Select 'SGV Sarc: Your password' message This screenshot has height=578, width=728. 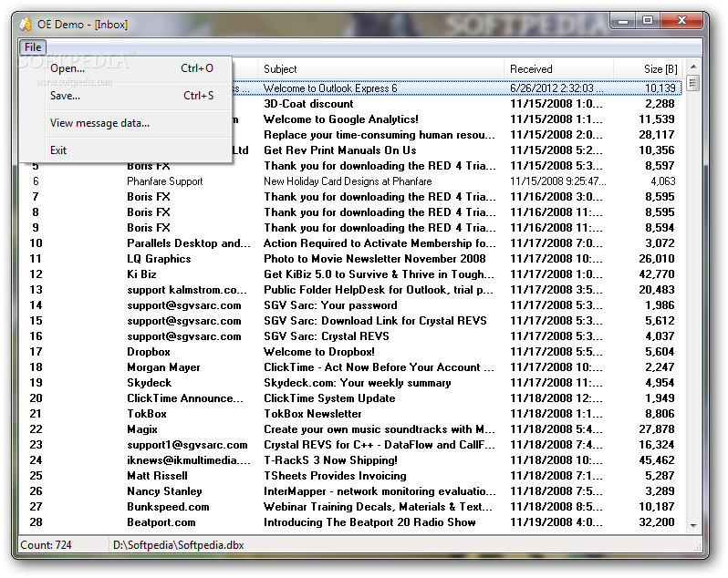[330, 305]
